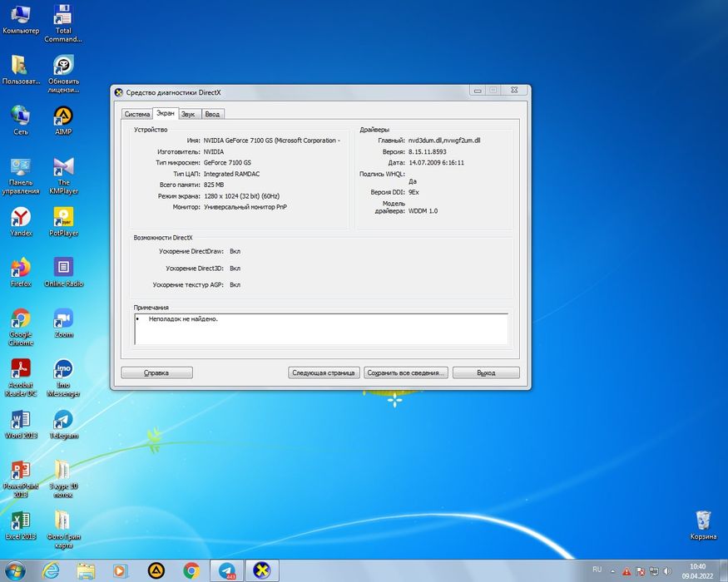
Task: Open the Корзина recycle bin
Action: [703, 520]
